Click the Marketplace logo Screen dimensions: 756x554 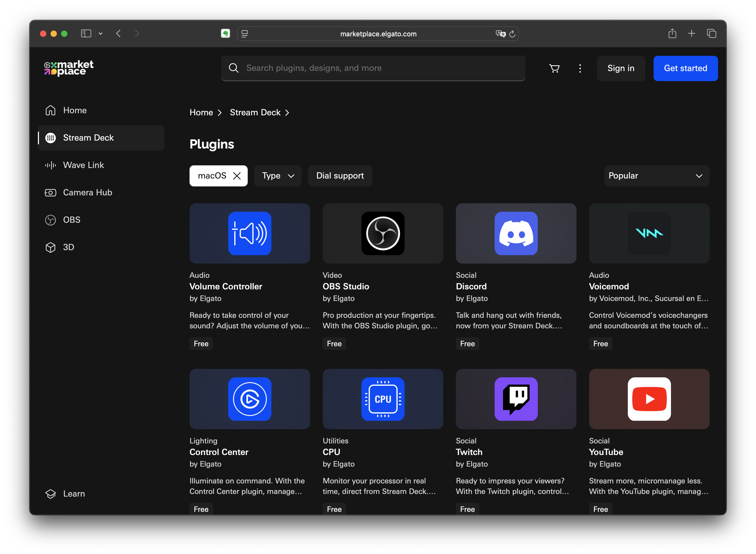pyautogui.click(x=69, y=68)
